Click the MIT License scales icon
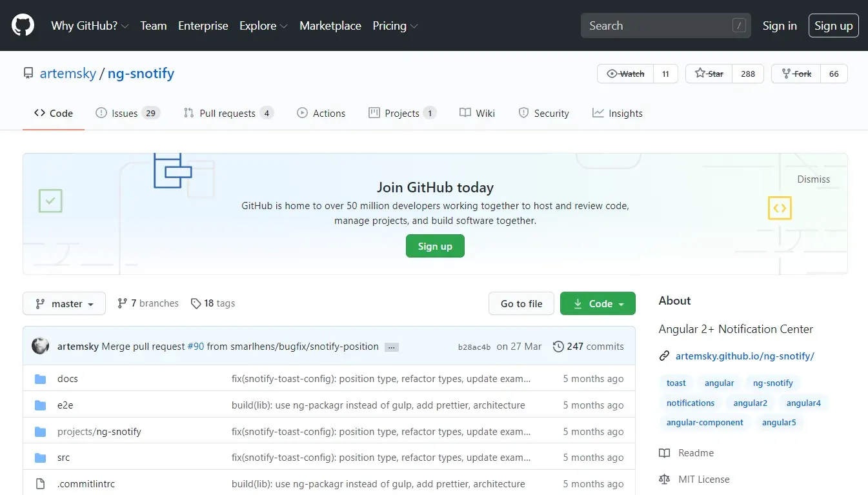 tap(664, 480)
